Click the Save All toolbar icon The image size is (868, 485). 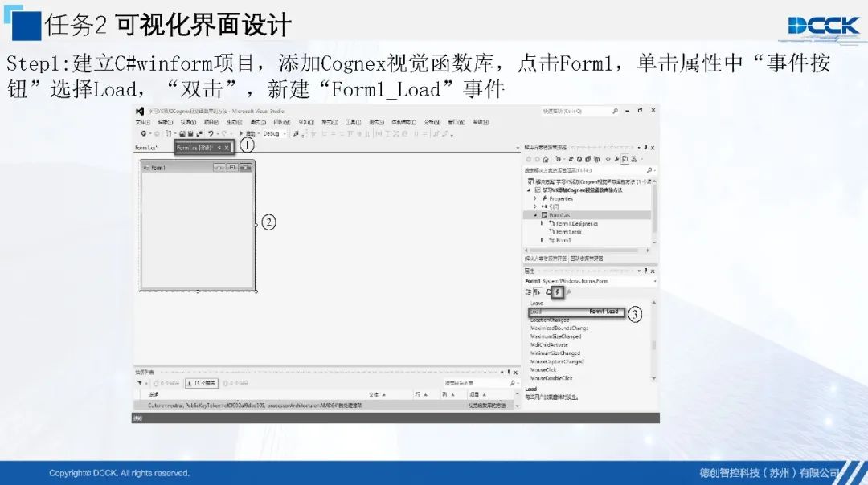tap(191, 134)
